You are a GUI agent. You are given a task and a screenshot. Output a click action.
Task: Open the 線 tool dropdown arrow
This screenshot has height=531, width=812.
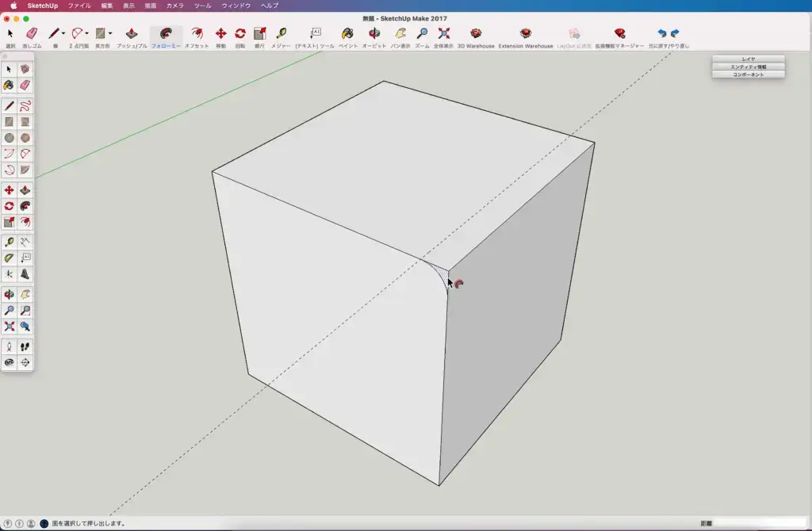click(x=63, y=33)
